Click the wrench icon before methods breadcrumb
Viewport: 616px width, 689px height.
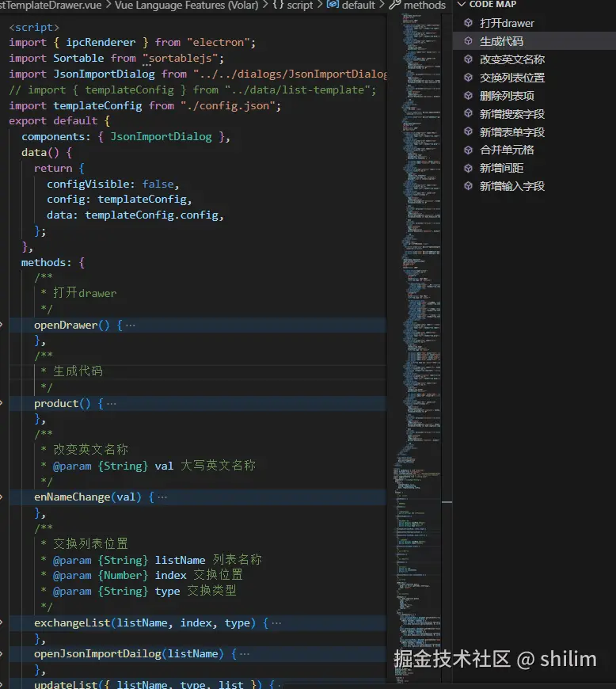pos(394,5)
